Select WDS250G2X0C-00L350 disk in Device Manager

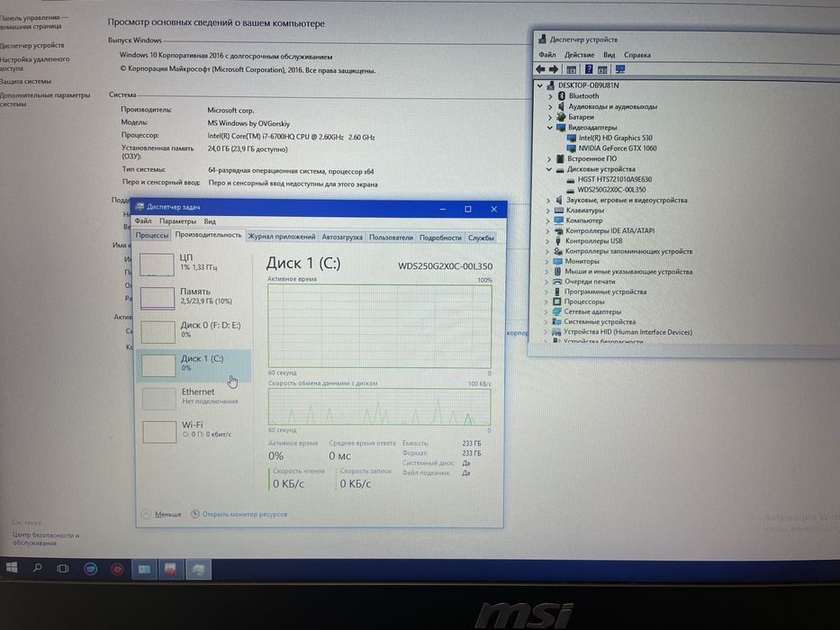pyautogui.click(x=611, y=190)
